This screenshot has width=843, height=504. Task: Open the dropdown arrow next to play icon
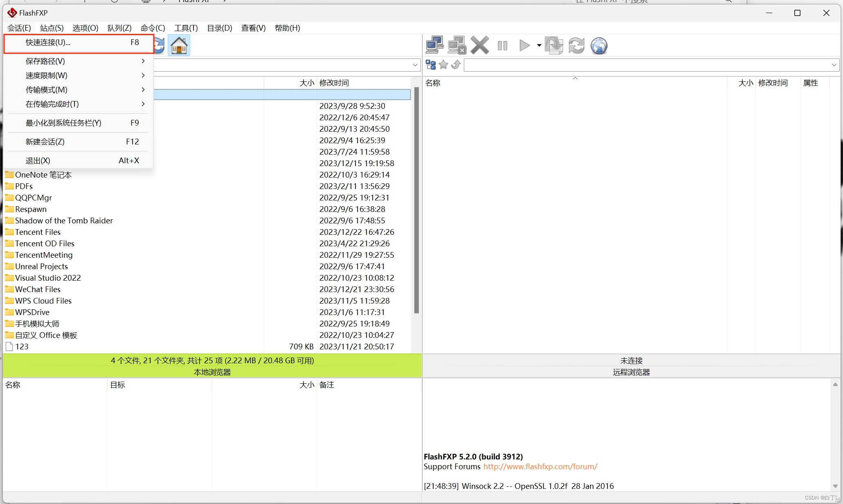539,45
